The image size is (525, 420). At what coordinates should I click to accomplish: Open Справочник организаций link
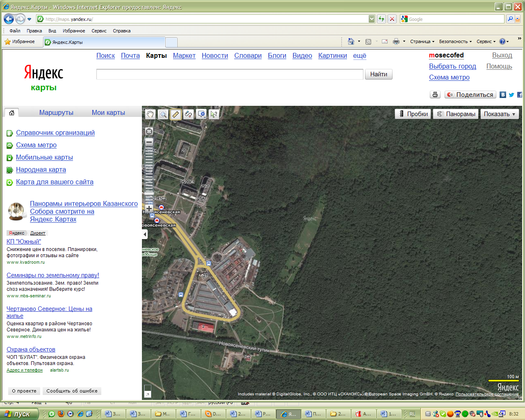55,132
